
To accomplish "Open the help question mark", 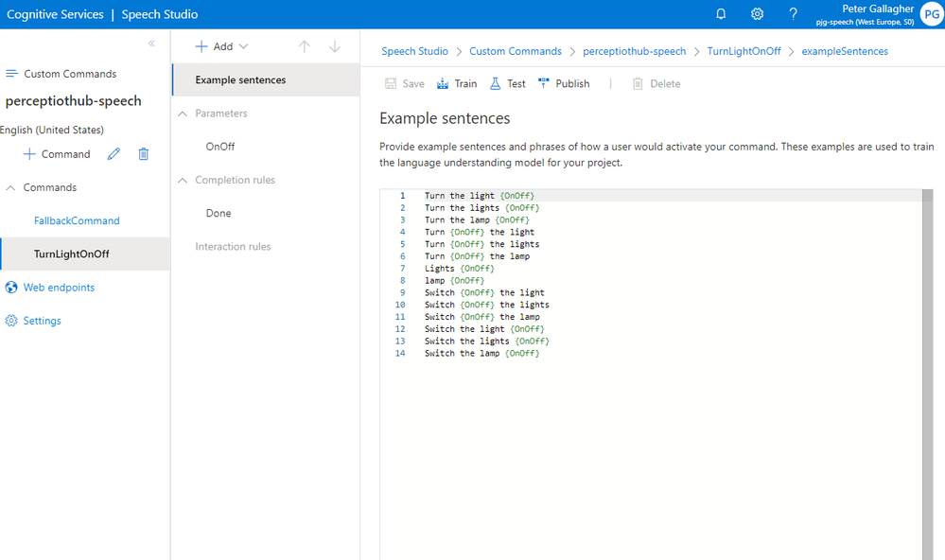I will (x=793, y=14).
